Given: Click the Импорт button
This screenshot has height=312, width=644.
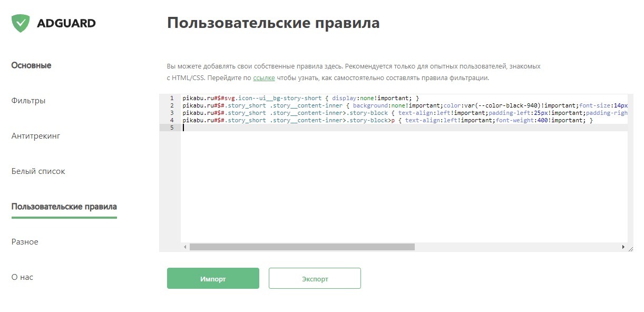Looking at the screenshot, I should [x=213, y=278].
